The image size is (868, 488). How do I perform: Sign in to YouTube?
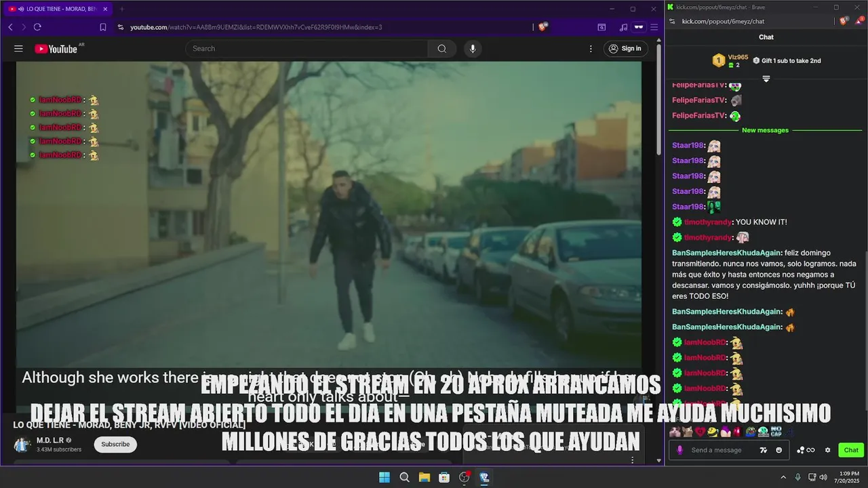point(625,49)
